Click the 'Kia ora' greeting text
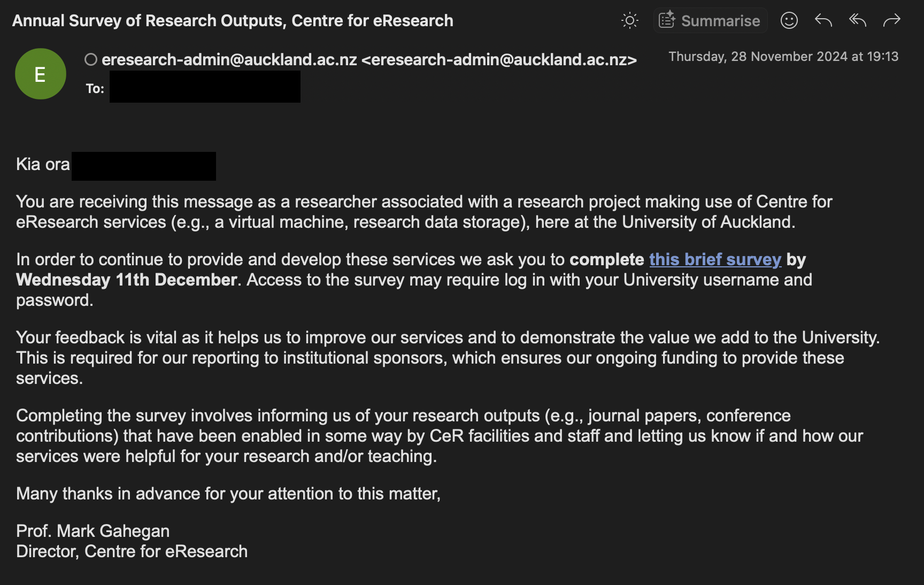This screenshot has height=585, width=924. coord(43,164)
